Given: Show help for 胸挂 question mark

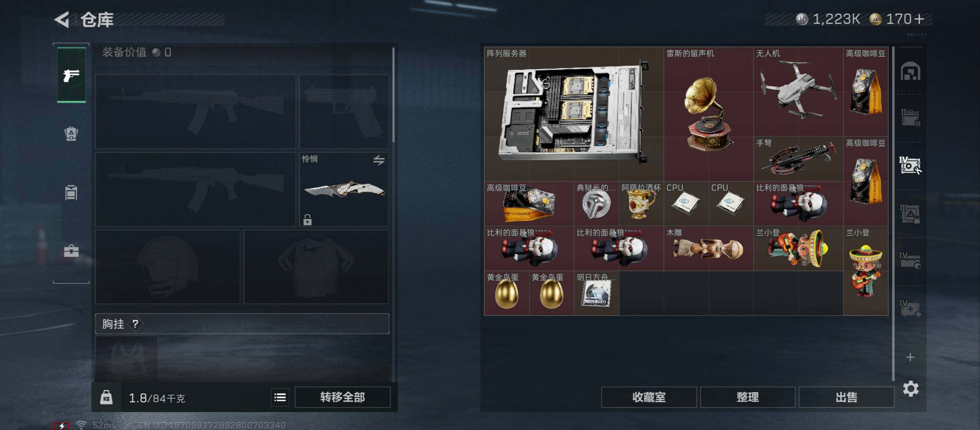Looking at the screenshot, I should click(135, 324).
